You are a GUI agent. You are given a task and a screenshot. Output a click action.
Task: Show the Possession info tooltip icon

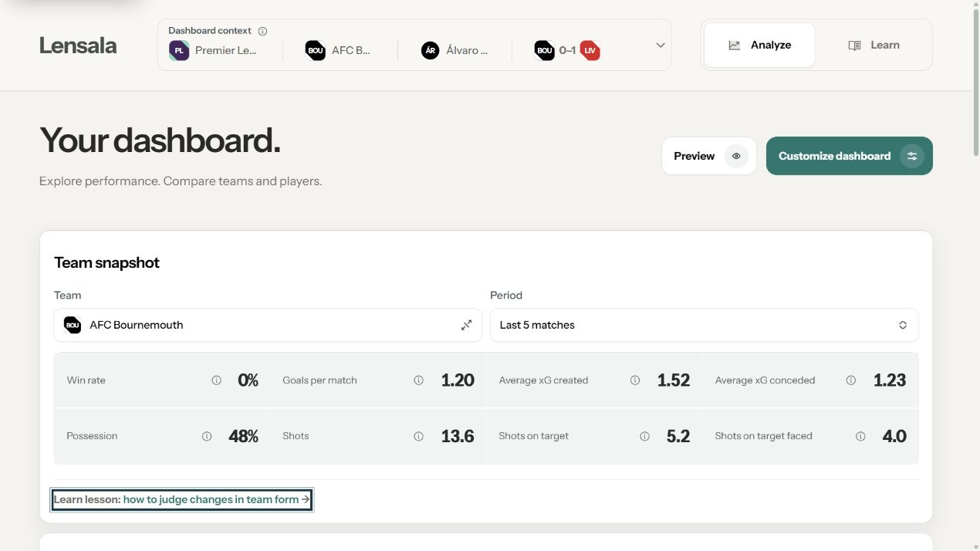(x=207, y=436)
